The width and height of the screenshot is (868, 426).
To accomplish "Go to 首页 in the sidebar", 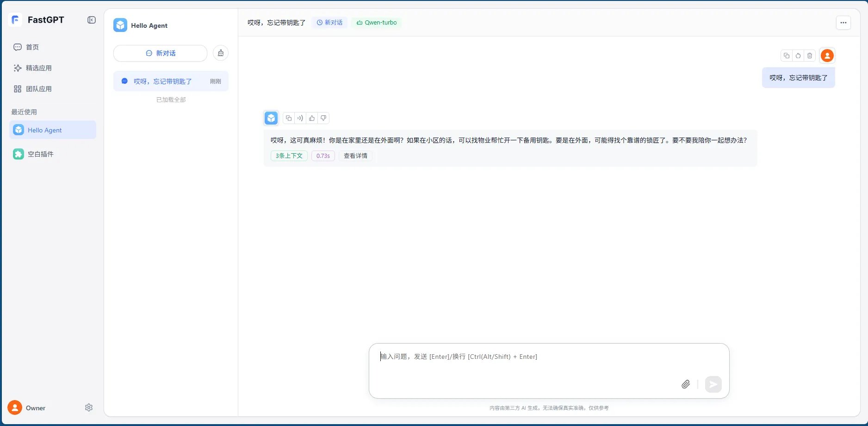I will pyautogui.click(x=32, y=47).
